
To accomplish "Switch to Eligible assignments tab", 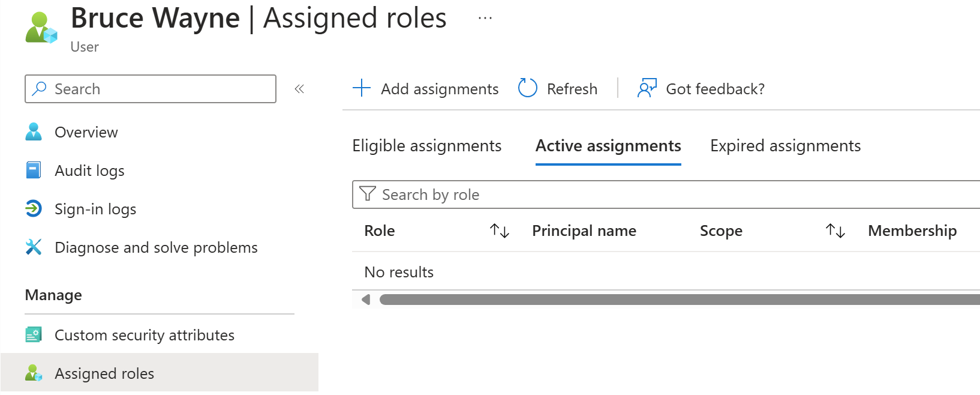I will tap(426, 146).
